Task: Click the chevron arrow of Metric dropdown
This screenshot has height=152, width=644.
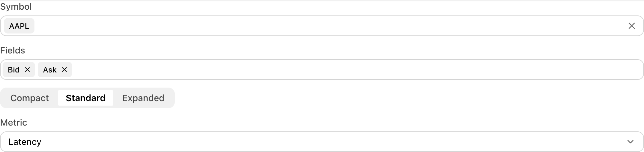Action: 630,142
